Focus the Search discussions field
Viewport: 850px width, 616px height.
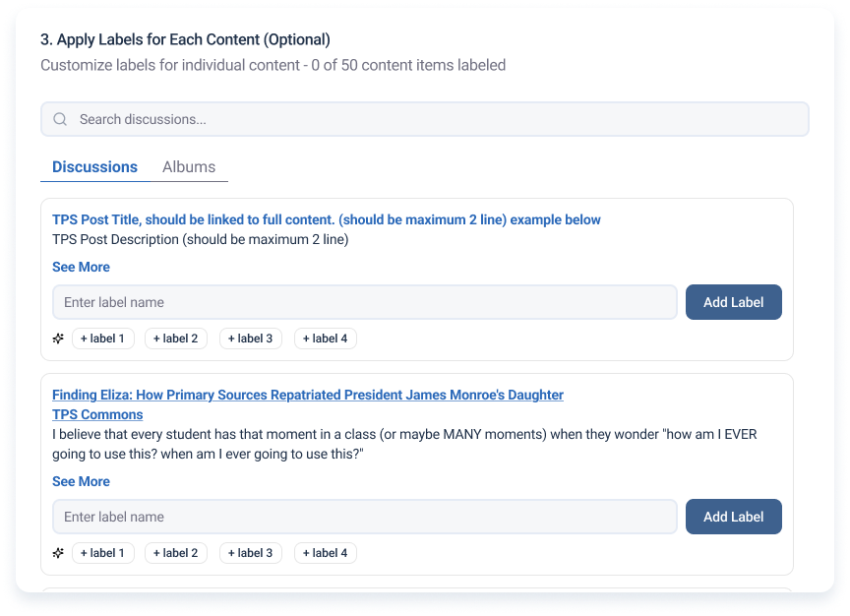click(x=424, y=119)
